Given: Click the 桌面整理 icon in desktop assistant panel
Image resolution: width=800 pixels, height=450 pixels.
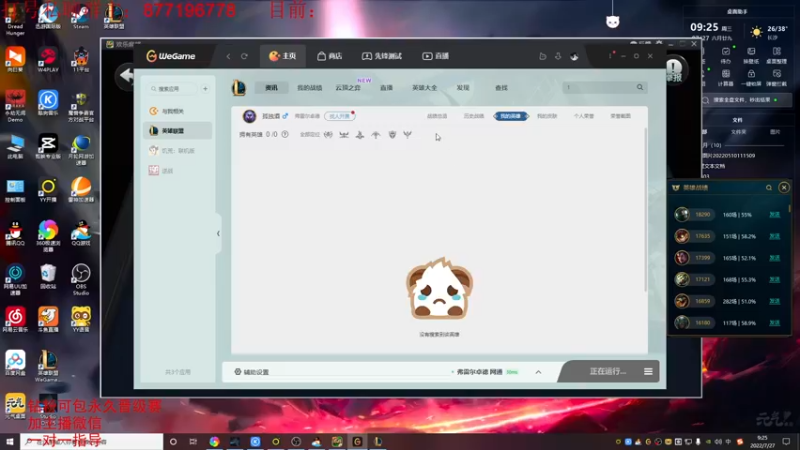Looking at the screenshot, I should (777, 56).
